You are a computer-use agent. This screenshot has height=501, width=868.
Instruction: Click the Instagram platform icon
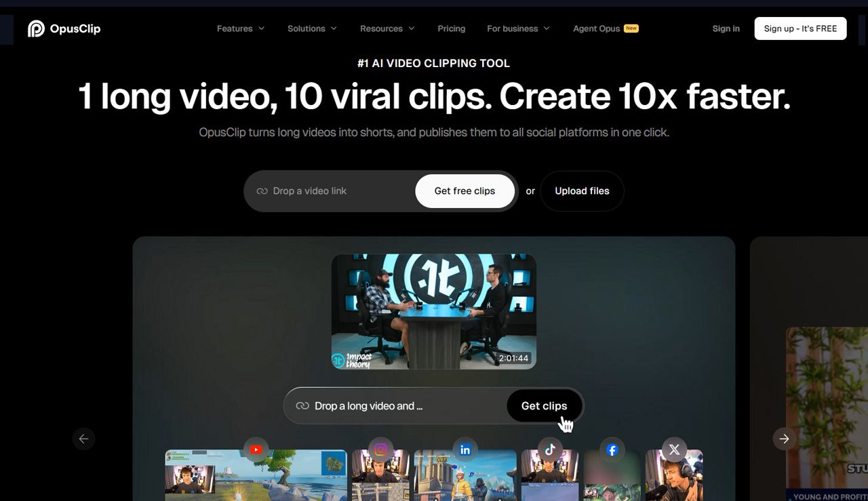[x=381, y=449]
